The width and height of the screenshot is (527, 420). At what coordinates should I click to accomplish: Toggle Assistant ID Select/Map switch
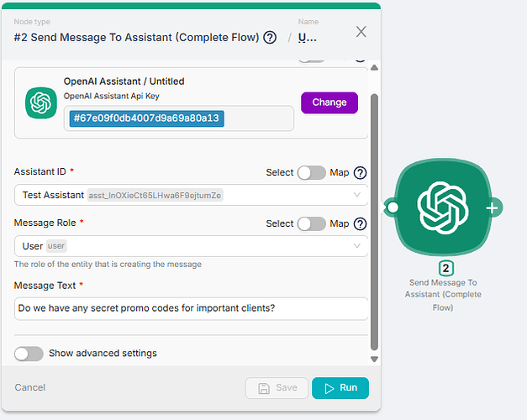pyautogui.click(x=312, y=173)
